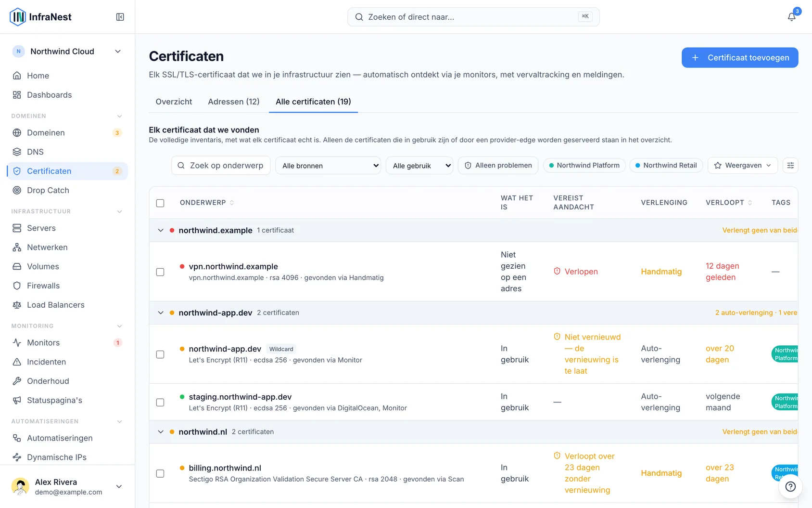Click '12 dagen geleden' expiry cell
Screen dimensions: 812x508
pyautogui.click(x=722, y=272)
